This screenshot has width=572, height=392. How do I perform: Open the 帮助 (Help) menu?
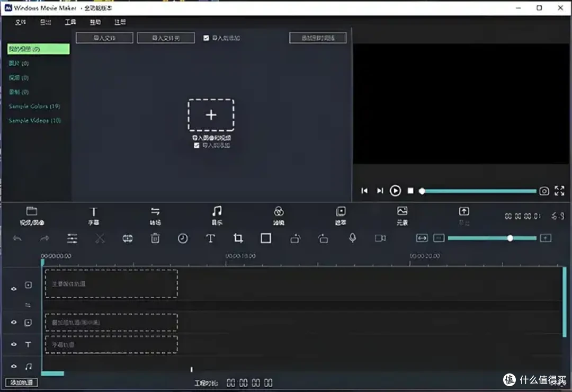tap(95, 22)
